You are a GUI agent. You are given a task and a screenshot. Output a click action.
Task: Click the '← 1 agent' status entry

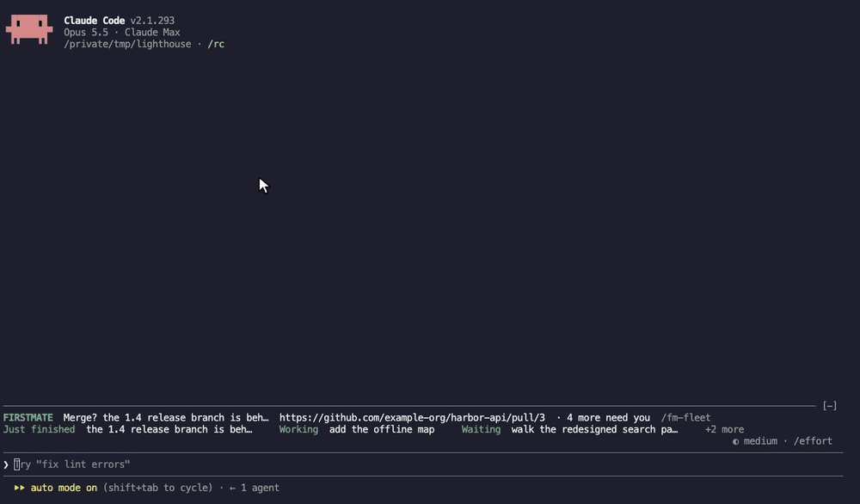254,488
